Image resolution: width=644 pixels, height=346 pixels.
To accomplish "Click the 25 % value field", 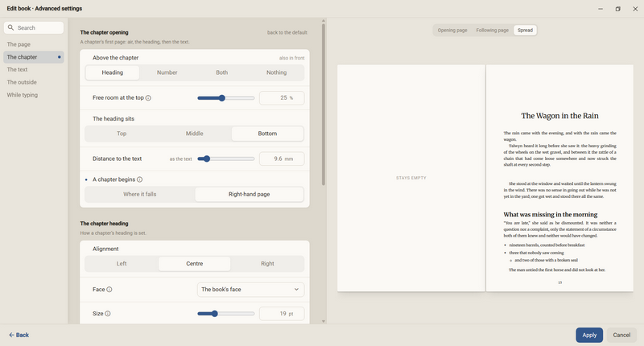I will click(x=282, y=98).
